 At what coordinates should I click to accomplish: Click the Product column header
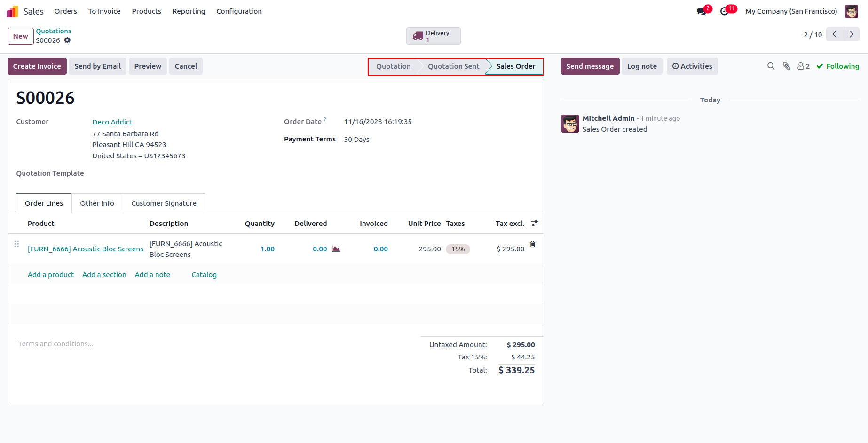[x=41, y=224]
